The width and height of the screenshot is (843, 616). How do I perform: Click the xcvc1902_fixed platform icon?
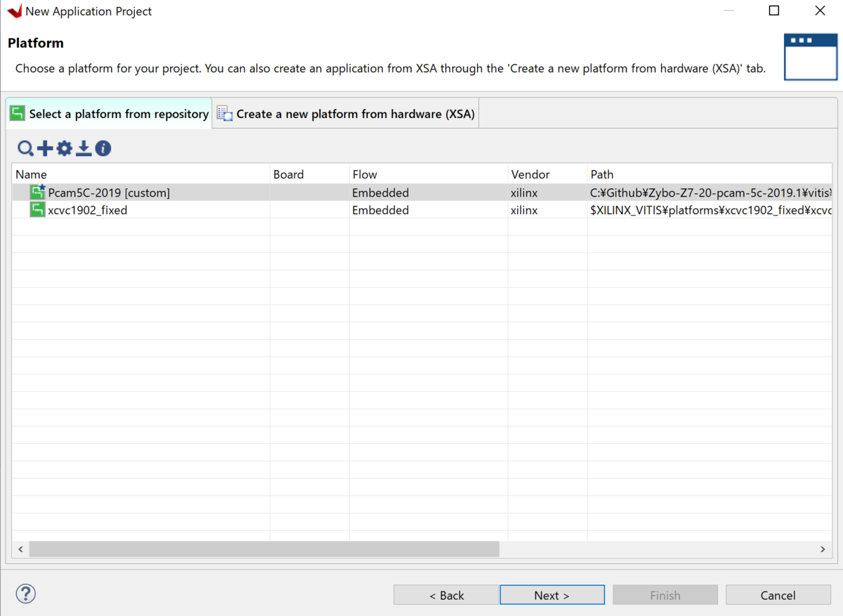click(x=38, y=210)
